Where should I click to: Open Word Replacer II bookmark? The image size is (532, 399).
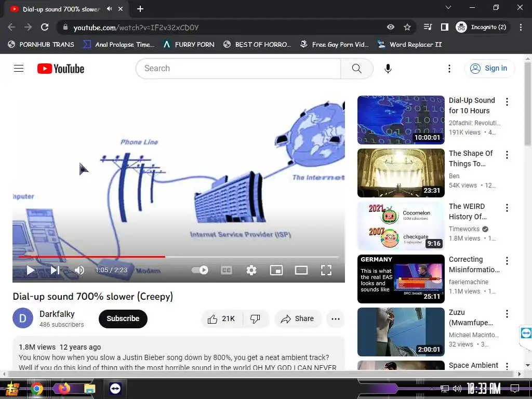point(410,45)
